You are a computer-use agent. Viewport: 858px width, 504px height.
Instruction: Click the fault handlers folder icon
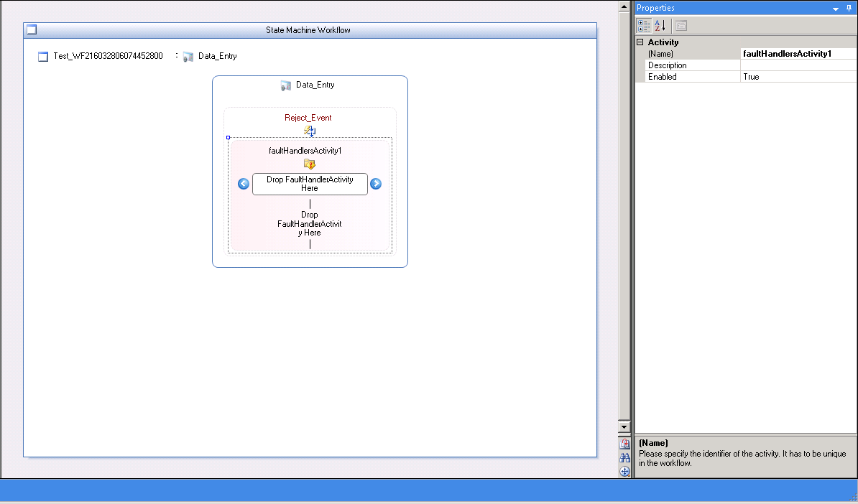point(310,164)
